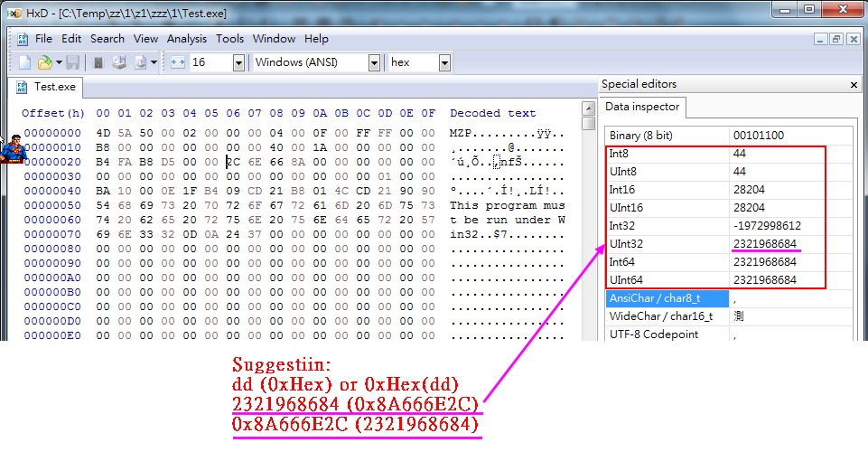Open Windows (ANSI) charset dropdown
The height and width of the screenshot is (452, 868).
pos(374,63)
